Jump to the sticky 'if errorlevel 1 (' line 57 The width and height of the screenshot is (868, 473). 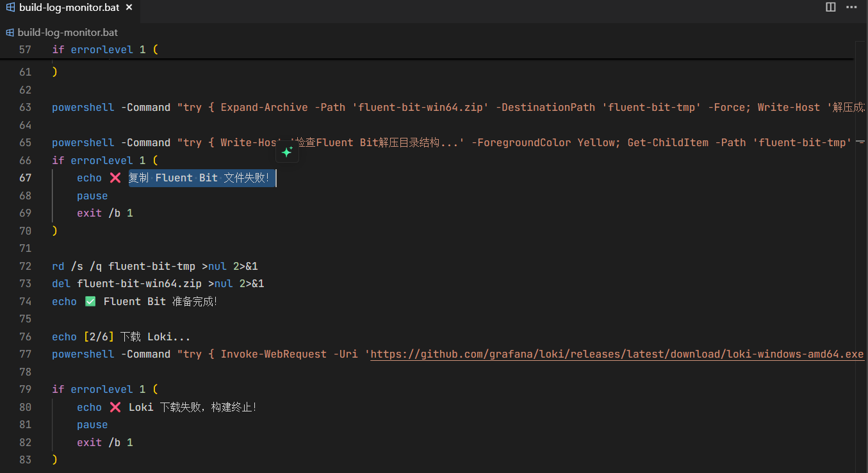point(105,49)
